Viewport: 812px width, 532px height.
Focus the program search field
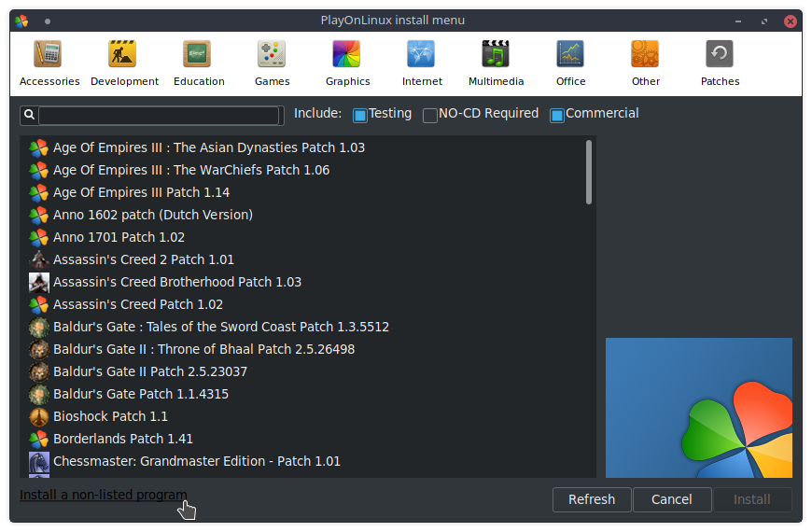tap(159, 115)
